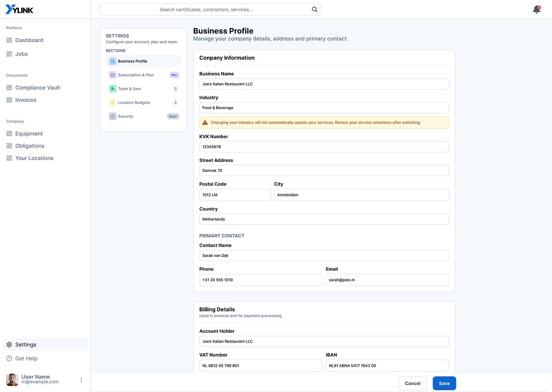This screenshot has width=552, height=392.
Task: Click the search magnifier icon
Action: (x=315, y=9)
